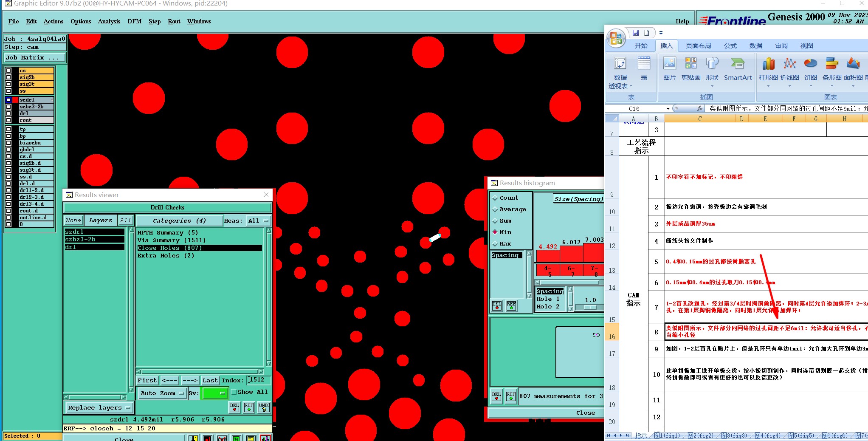Open the Excel Name Box dropdown arrow

tap(668, 109)
